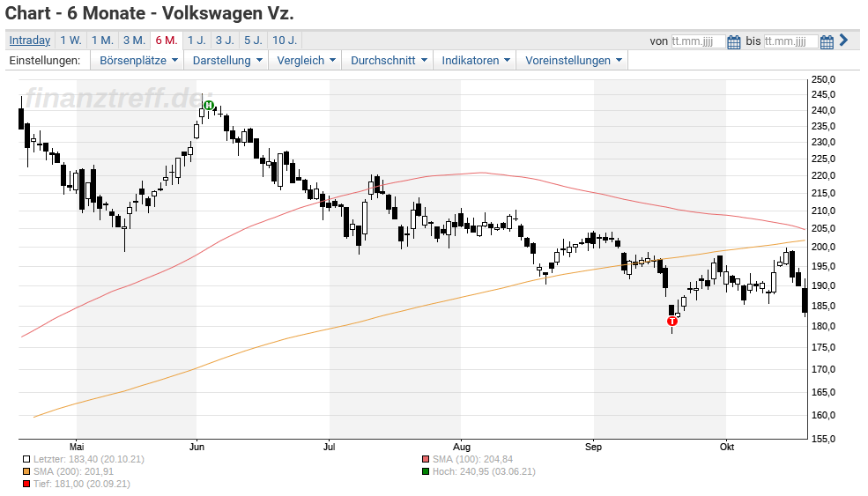Click the 'Okt' x-axis label
Screen dimensions: 868x496
[727, 447]
